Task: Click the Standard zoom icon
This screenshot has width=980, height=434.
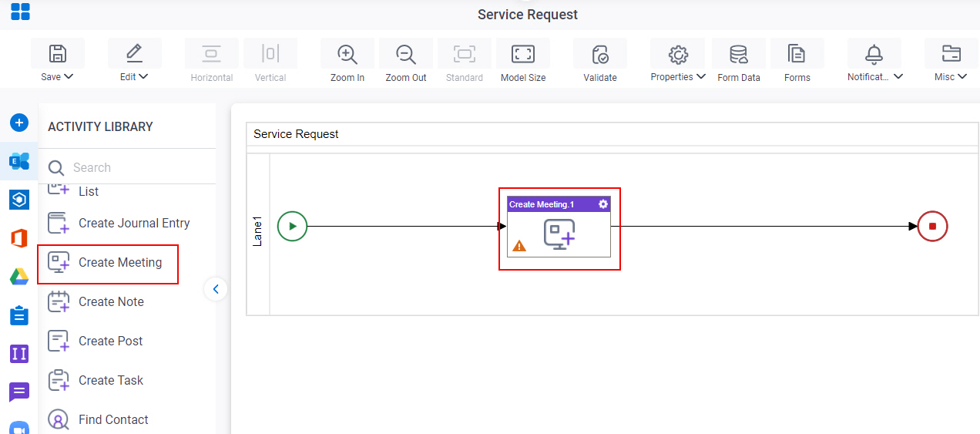Action: [465, 53]
